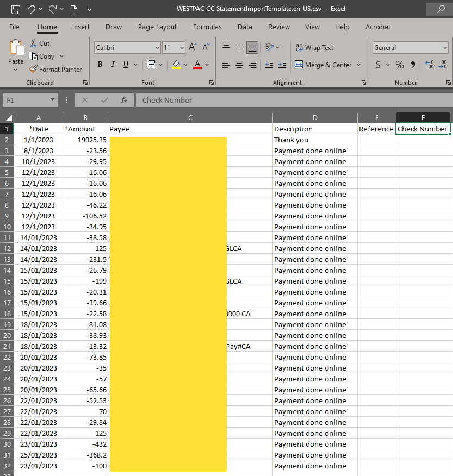The height and width of the screenshot is (476, 453).
Task: Open Underline style dropdown arrow
Action: point(136,65)
